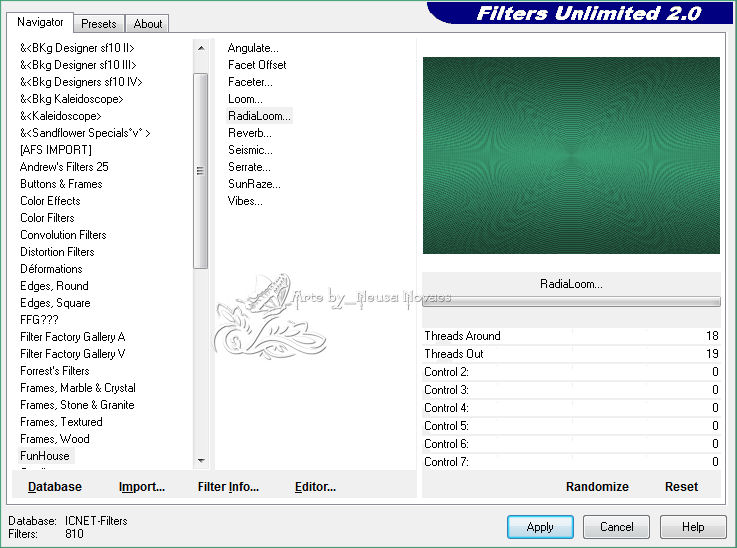The width and height of the screenshot is (737, 548).
Task: Adjust the Threads Around slider row
Action: click(x=571, y=336)
